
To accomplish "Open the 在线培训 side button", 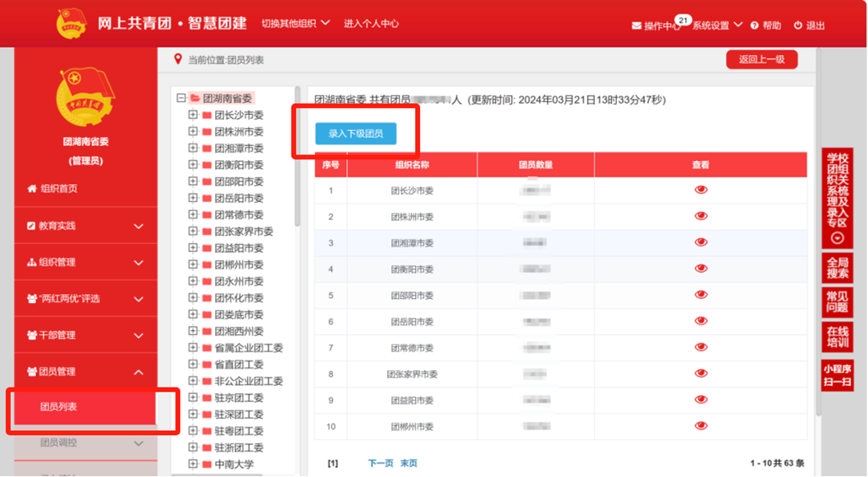I will pyautogui.click(x=837, y=337).
